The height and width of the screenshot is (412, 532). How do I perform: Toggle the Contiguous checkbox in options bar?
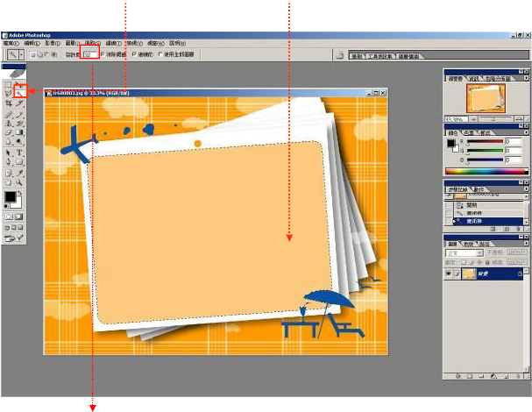tap(134, 54)
